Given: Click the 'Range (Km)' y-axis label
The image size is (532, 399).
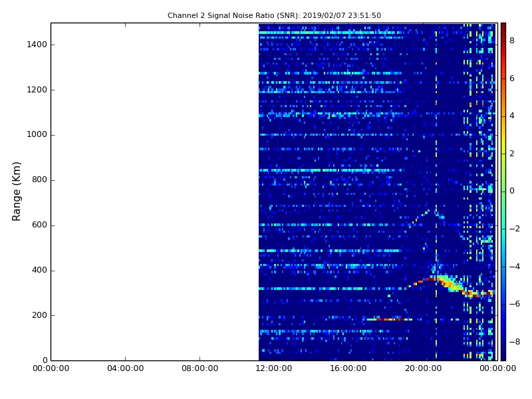Looking at the screenshot, I should click(x=16, y=192).
